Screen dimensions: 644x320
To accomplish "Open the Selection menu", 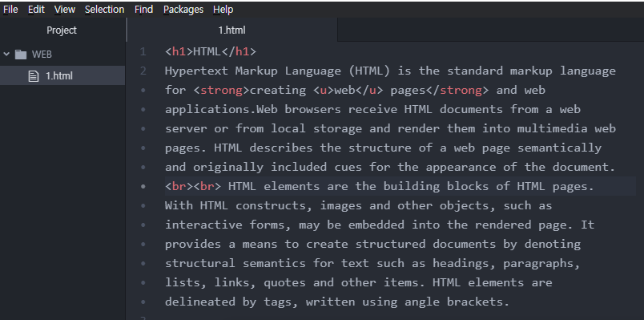I will pyautogui.click(x=105, y=9).
